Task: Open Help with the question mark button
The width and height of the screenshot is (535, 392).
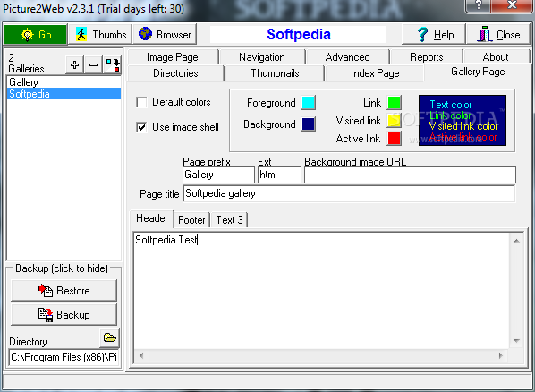Action: coord(433,35)
